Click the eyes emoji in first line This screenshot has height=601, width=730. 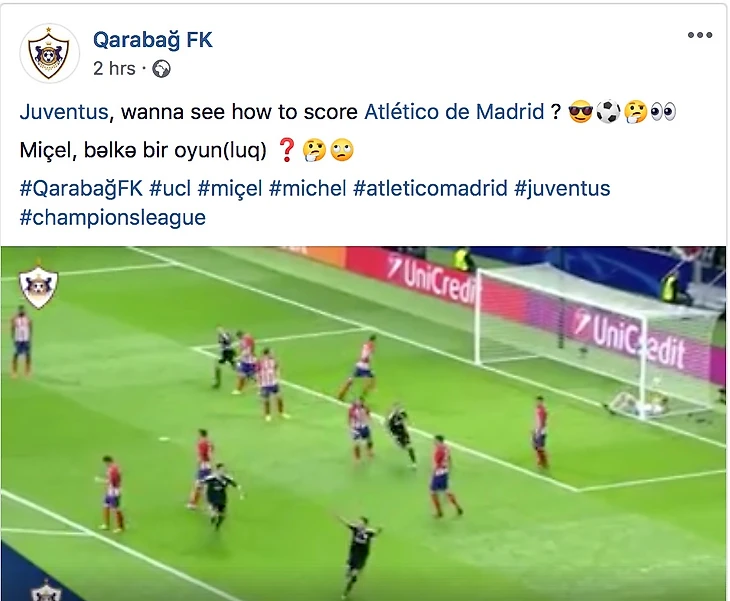pyautogui.click(x=663, y=112)
